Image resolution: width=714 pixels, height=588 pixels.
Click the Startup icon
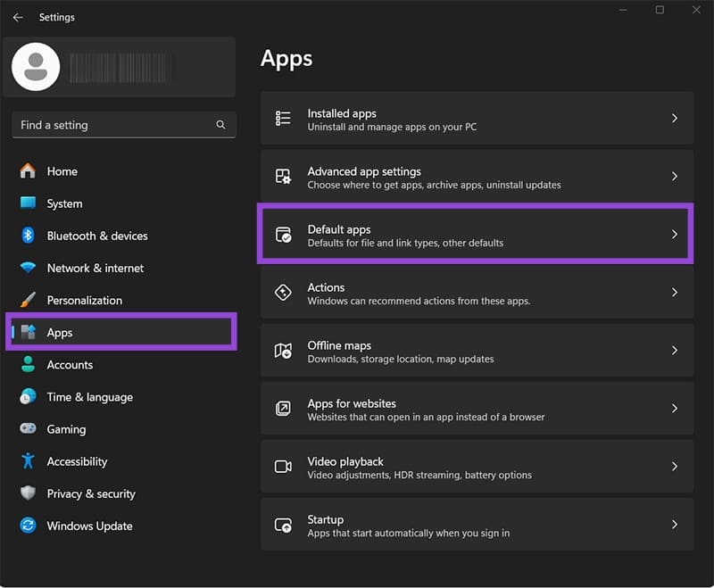[x=283, y=525]
